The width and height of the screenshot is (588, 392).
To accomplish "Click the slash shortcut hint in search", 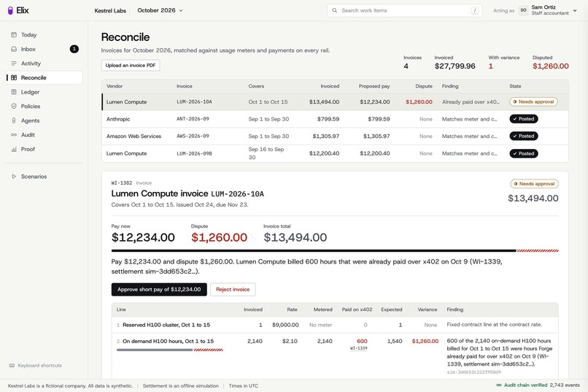I will click(x=475, y=10).
